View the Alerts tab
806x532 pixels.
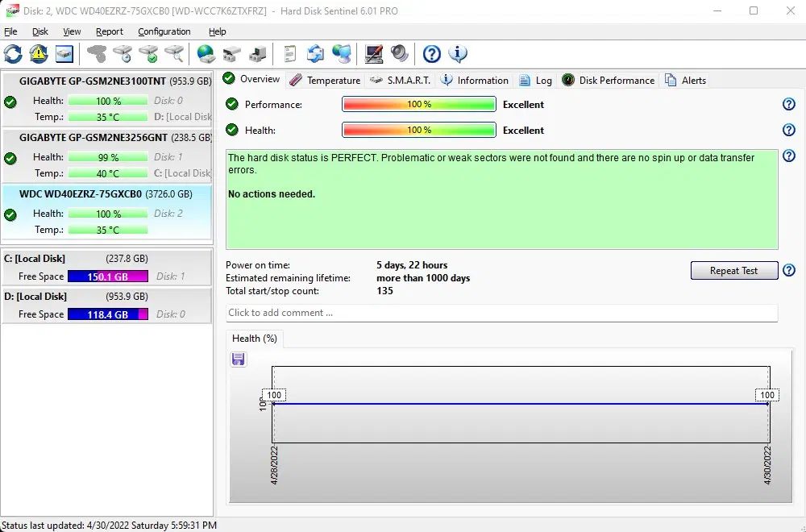coord(686,80)
